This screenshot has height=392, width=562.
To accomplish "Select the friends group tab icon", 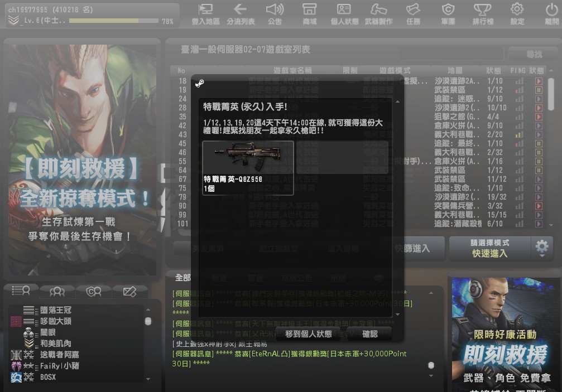I will [x=57, y=292].
